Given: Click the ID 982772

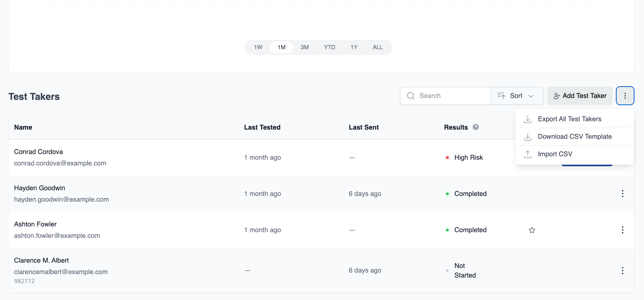Looking at the screenshot, I should click(24, 281).
